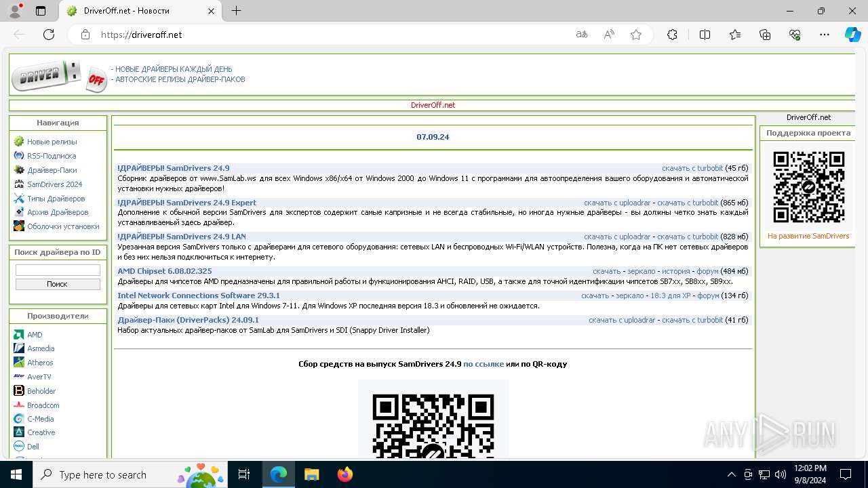Toggle split screen view icon
The image size is (868, 488).
click(705, 35)
